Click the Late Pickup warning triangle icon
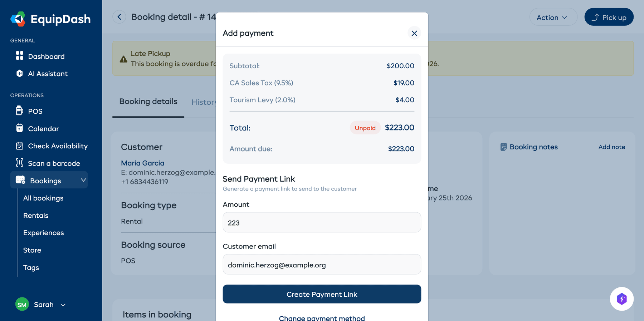Viewport: 644px width, 321px height. click(x=123, y=59)
